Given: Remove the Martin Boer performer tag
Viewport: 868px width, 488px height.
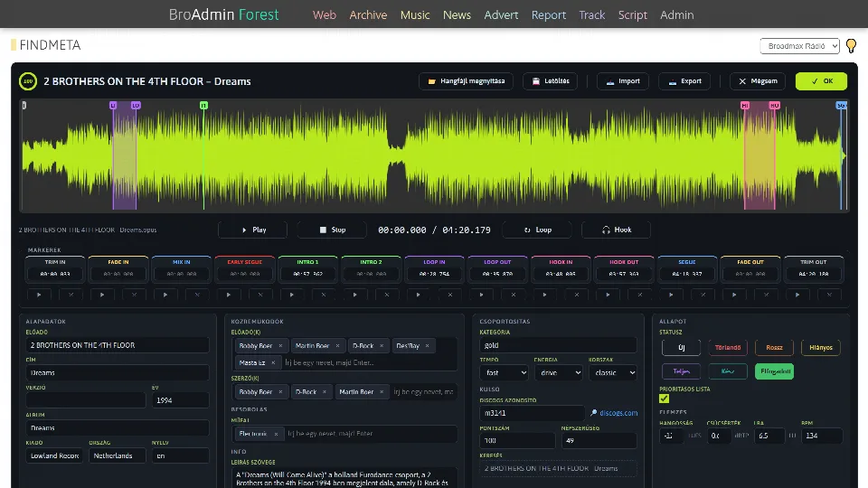Looking at the screenshot, I should pyautogui.click(x=337, y=346).
